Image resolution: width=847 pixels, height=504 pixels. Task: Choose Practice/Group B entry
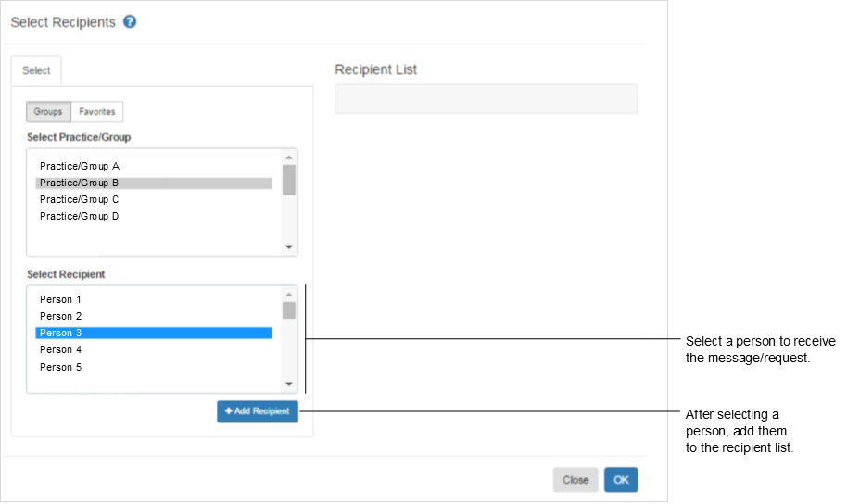(80, 183)
